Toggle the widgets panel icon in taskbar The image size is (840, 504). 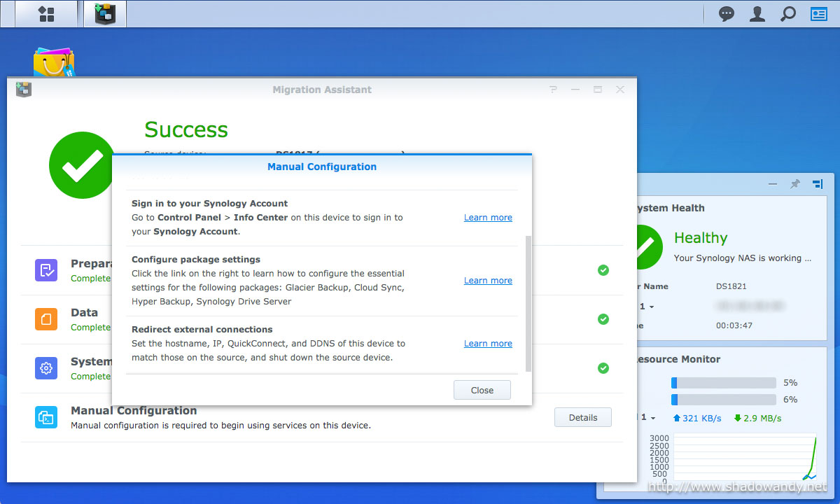tap(818, 13)
